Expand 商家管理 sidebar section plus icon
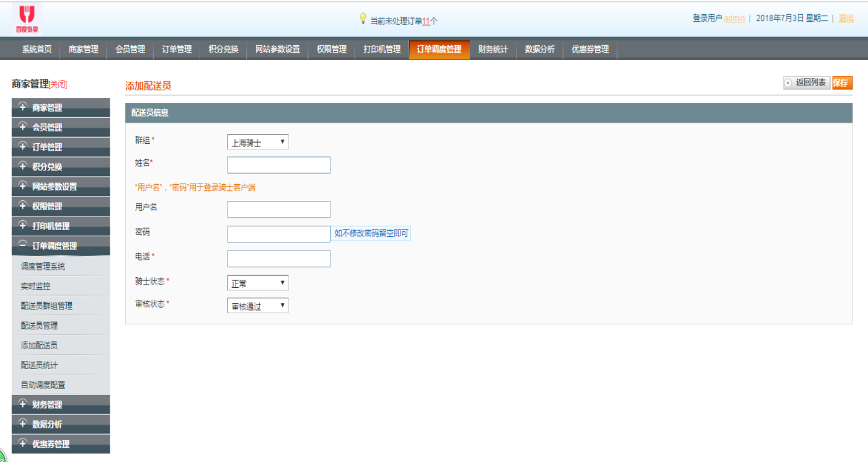The height and width of the screenshot is (462, 868). pos(23,107)
